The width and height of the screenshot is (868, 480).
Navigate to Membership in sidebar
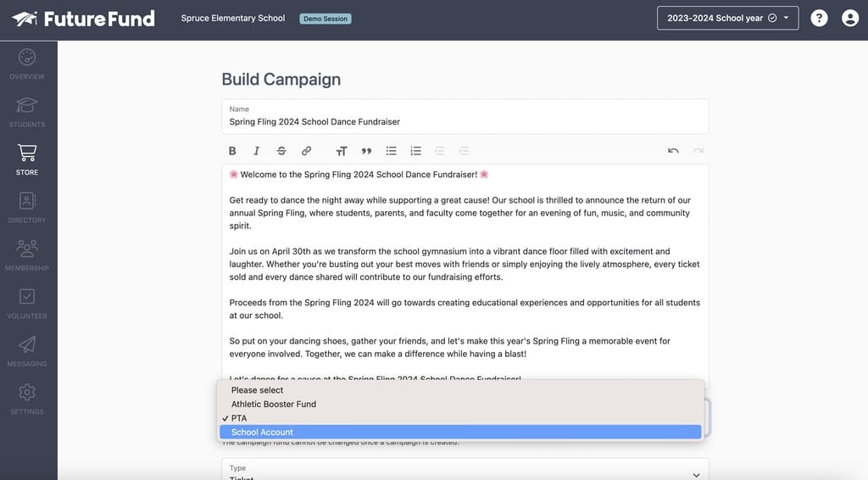pos(27,256)
